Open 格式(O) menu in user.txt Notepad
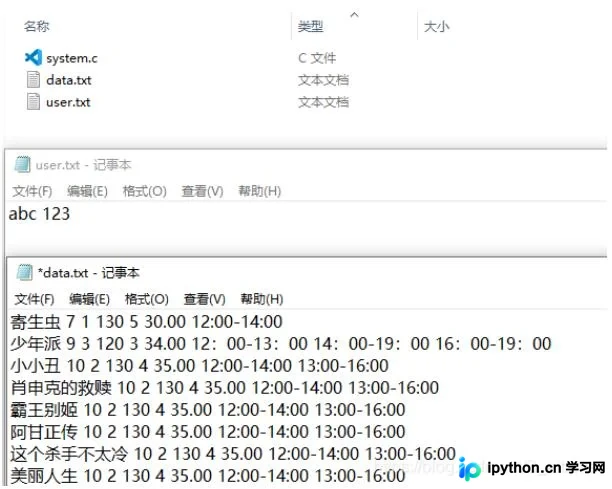The height and width of the screenshot is (489, 612). click(x=144, y=191)
